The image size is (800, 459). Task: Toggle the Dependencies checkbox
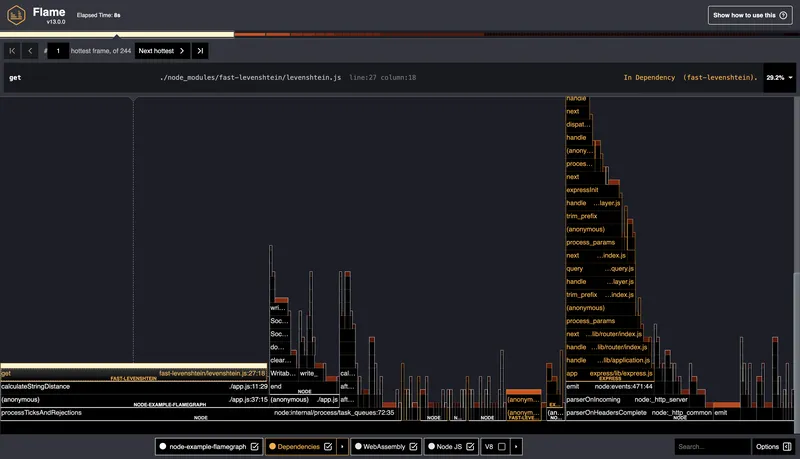click(328, 446)
